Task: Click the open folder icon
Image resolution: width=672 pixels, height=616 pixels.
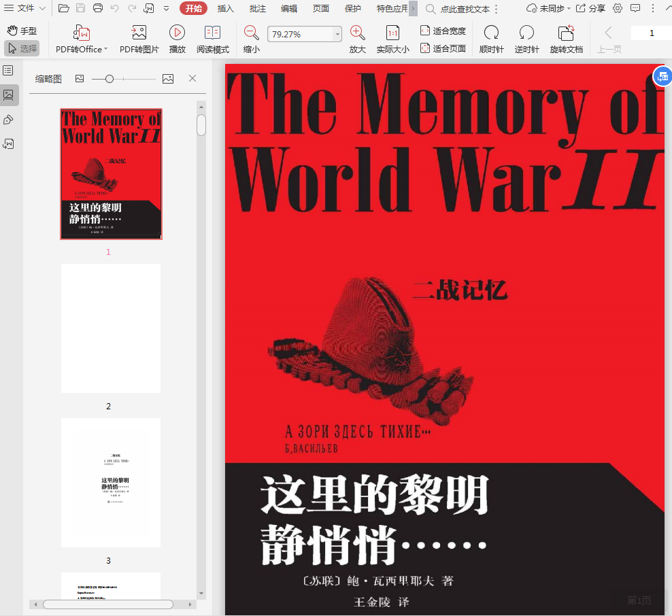Action: click(63, 8)
